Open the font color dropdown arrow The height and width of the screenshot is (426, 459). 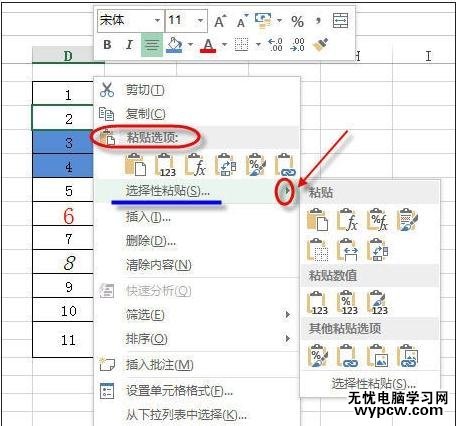(x=225, y=44)
